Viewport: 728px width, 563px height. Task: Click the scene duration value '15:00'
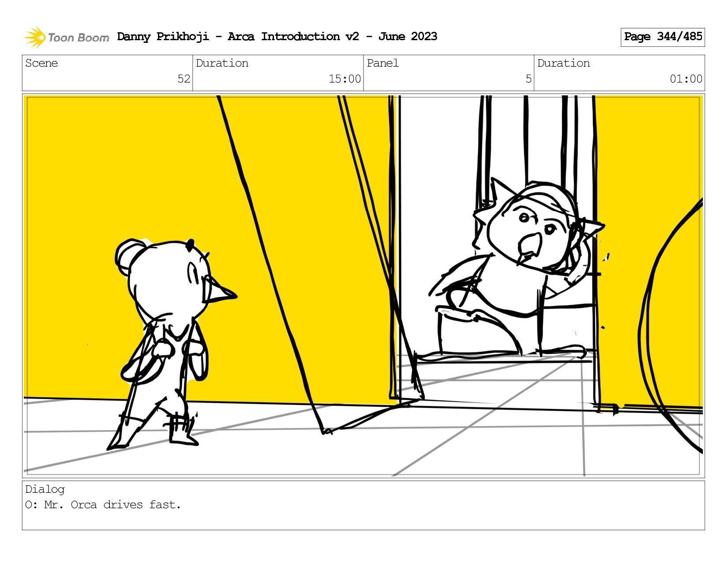(345, 79)
